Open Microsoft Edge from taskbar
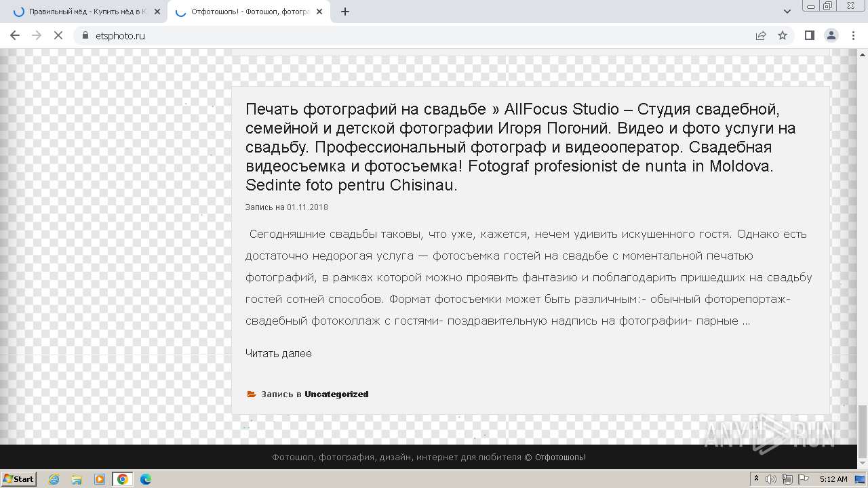The width and height of the screenshot is (868, 488). pos(146,479)
